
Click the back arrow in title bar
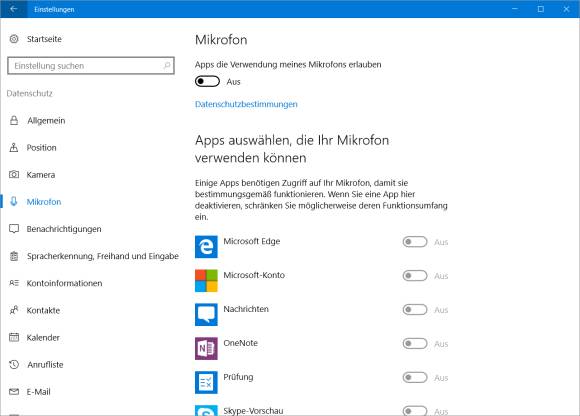pyautogui.click(x=14, y=9)
